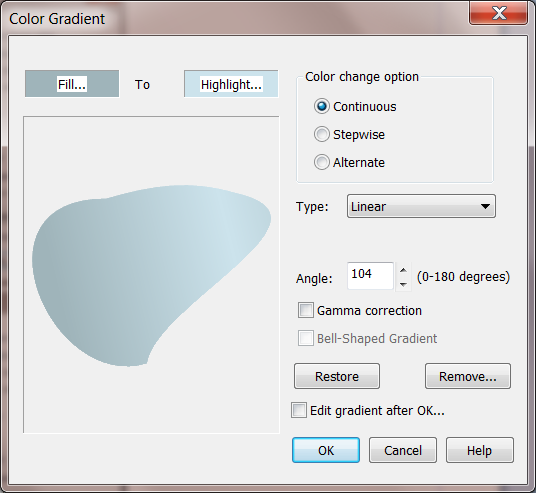
Task: Confirm with the OK button
Action: point(326,450)
